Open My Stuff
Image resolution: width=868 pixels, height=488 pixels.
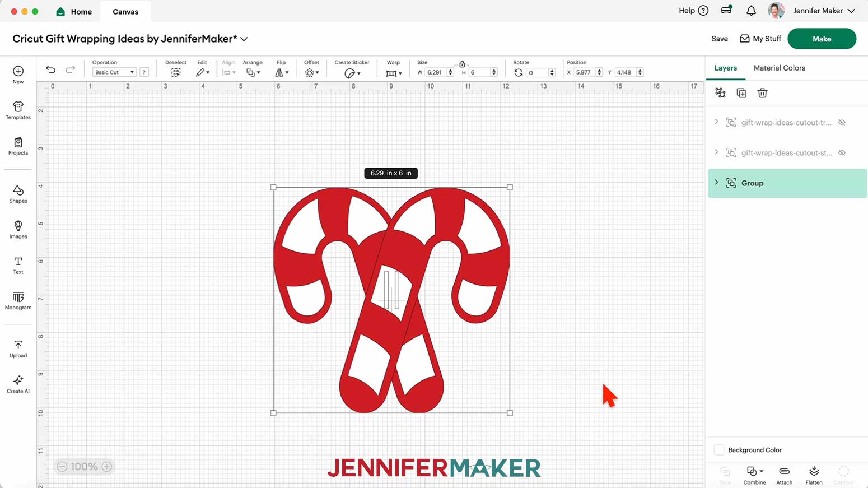point(760,39)
